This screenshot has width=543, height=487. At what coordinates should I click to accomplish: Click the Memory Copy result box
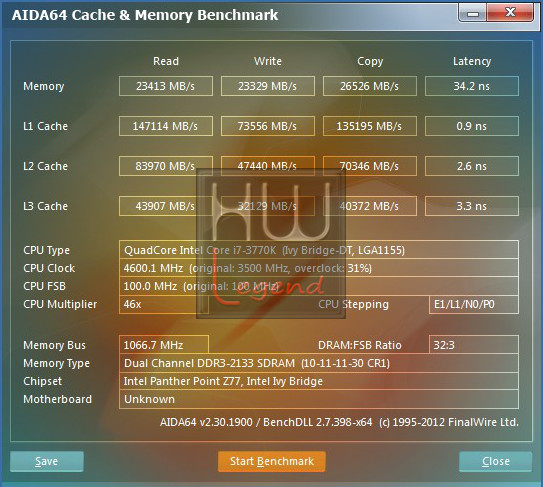(x=370, y=86)
